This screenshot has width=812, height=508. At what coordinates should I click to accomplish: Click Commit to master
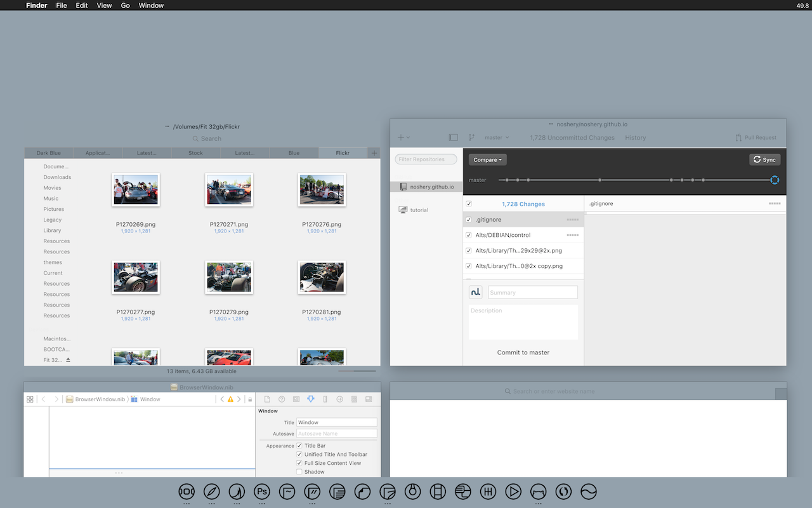click(523, 352)
